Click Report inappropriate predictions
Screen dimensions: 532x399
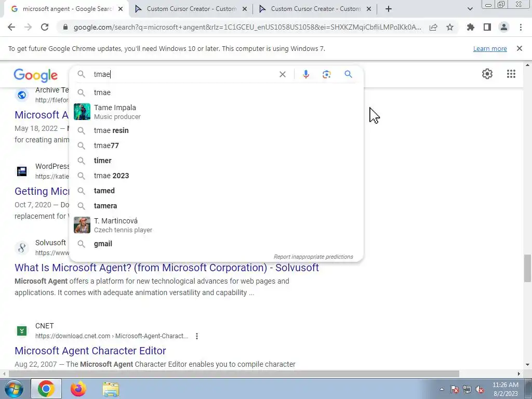tap(313, 257)
